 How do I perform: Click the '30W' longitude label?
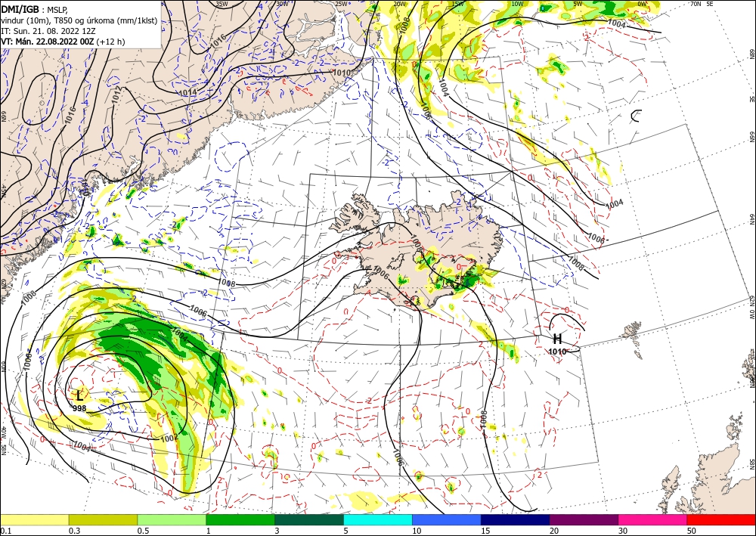click(282, 4)
